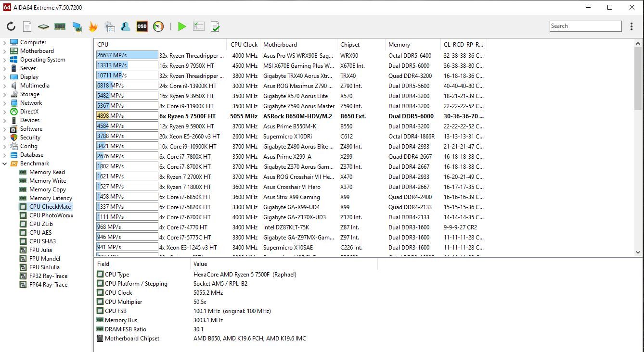Select Memory Read benchmark

pyautogui.click(x=47, y=172)
